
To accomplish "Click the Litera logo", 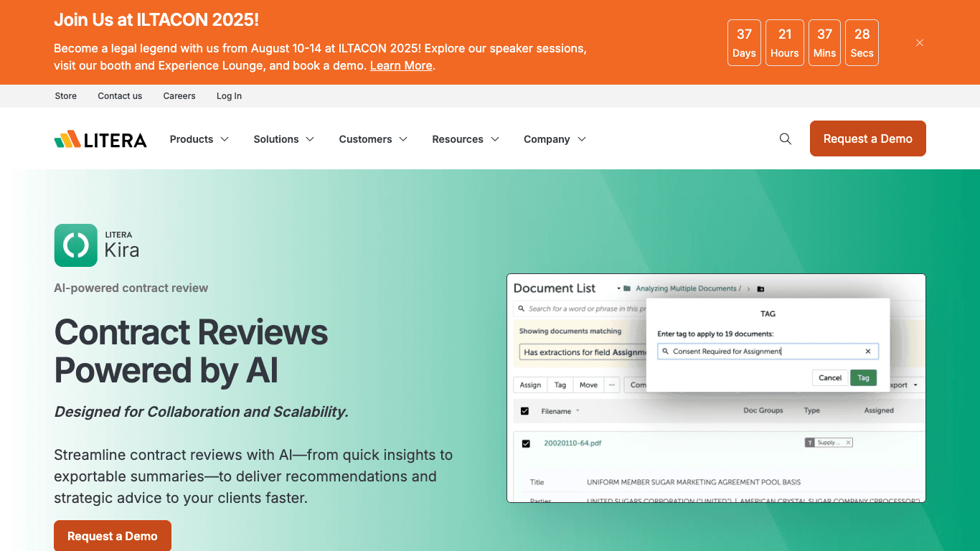I will (x=100, y=139).
